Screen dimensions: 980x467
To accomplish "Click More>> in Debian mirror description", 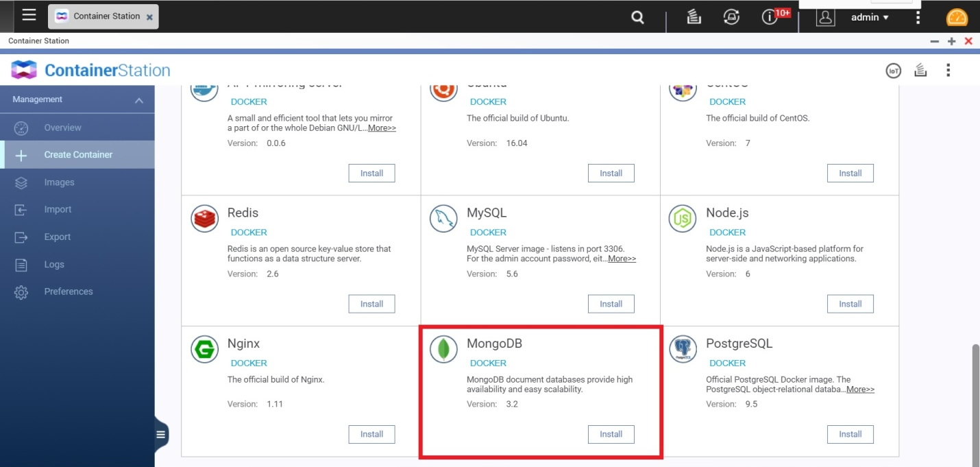I will [x=382, y=128].
